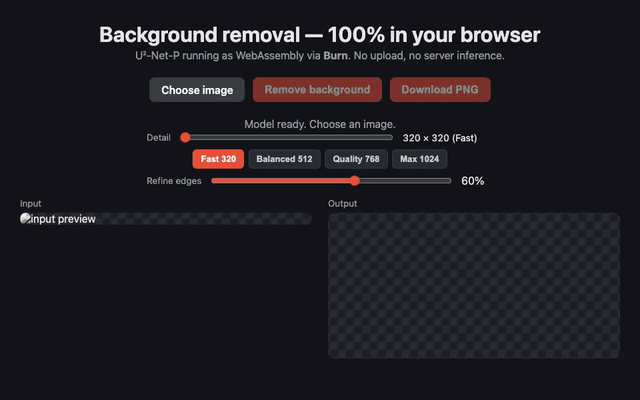The image size is (640, 400).
Task: Select the Fast 320 preset
Action: point(218,159)
